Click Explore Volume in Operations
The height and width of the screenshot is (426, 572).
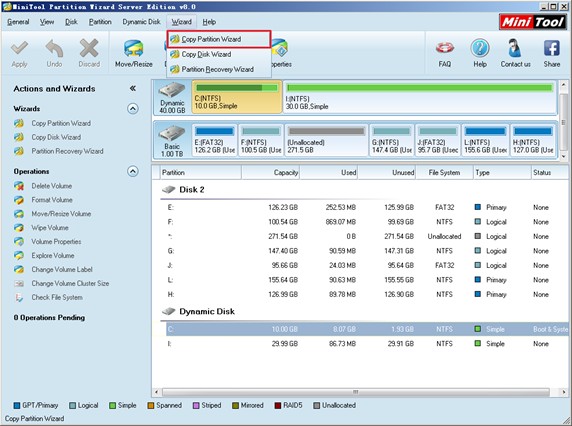53,255
